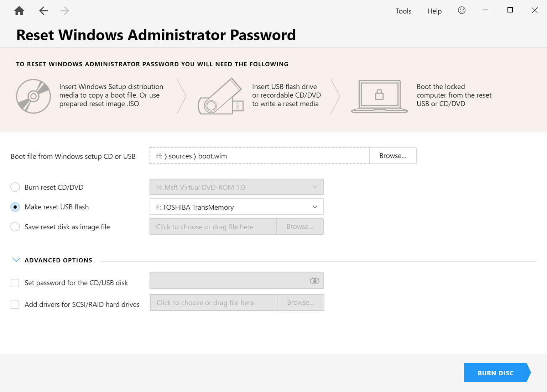Enable Set password for the CD/USB disk
The width and height of the screenshot is (547, 392).
tap(15, 283)
